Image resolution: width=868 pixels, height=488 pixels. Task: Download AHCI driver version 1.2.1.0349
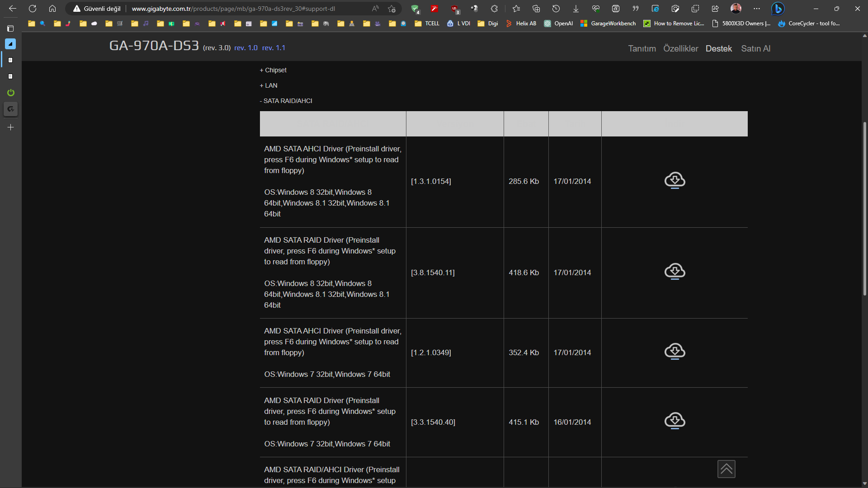(675, 351)
